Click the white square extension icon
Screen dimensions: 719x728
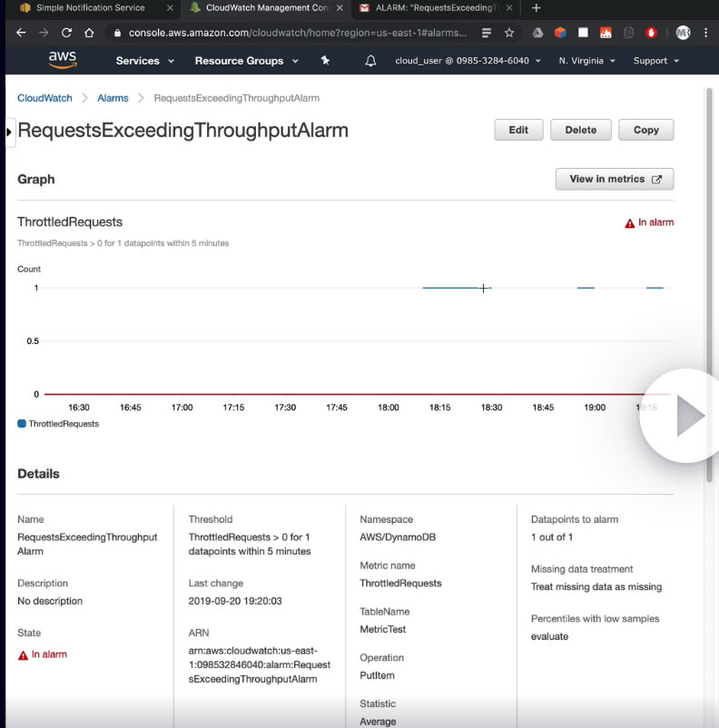click(x=583, y=32)
